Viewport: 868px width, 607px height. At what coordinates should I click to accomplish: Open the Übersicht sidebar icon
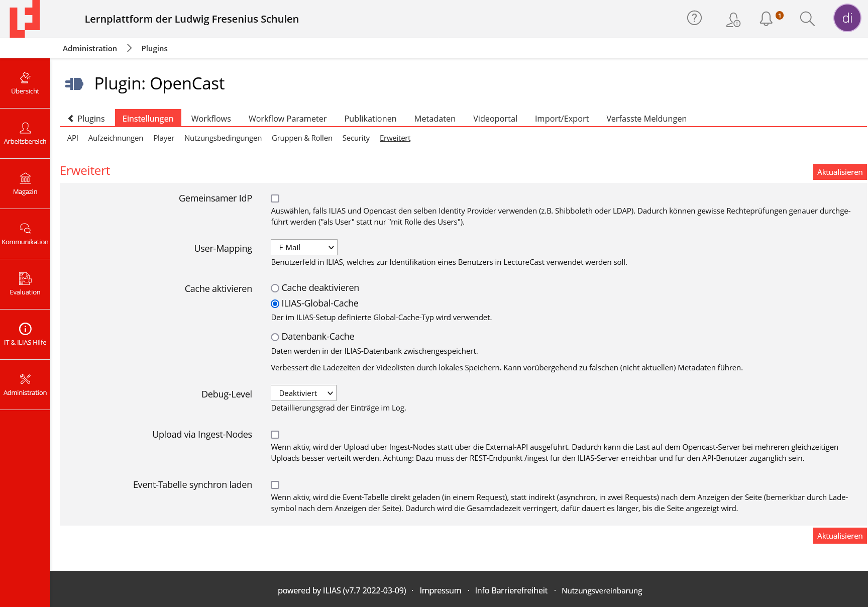click(x=25, y=83)
